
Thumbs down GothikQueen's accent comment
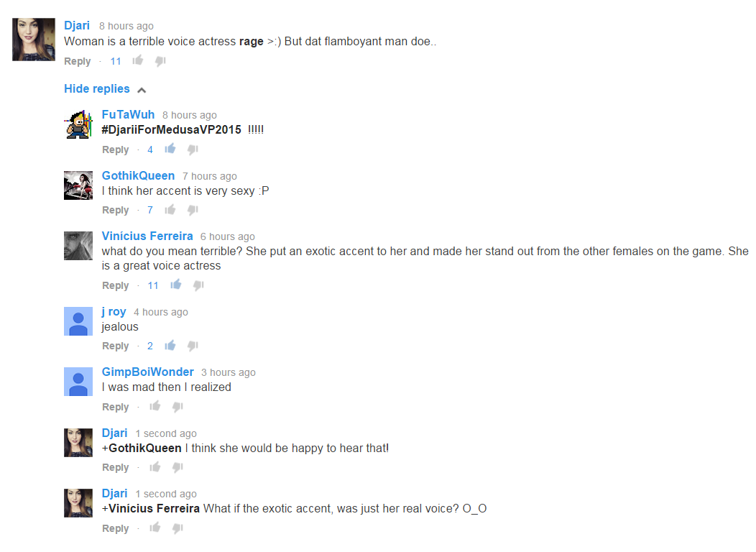pos(193,210)
